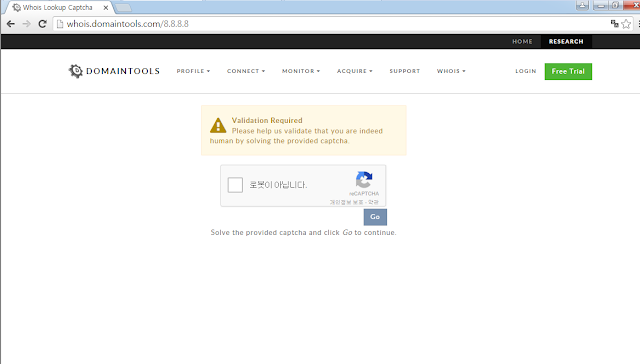
Task: Expand the PROFILE dropdown menu
Action: coord(193,71)
